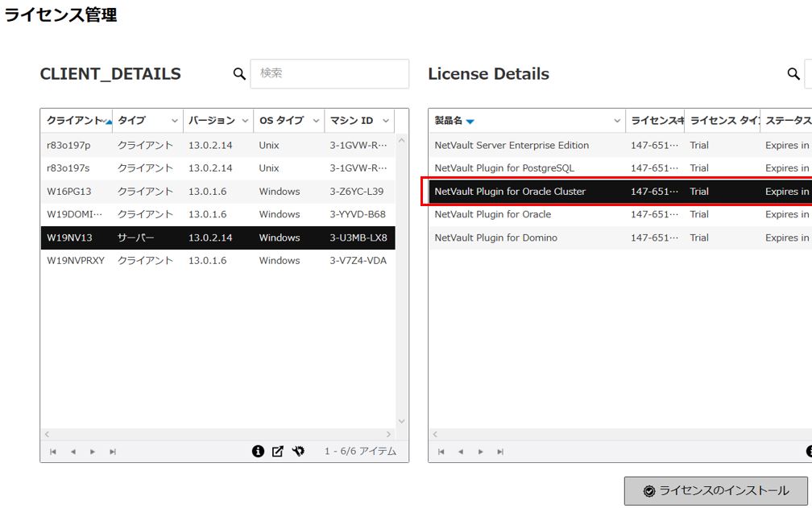Sort by the ライセンスキー column header

(x=656, y=121)
